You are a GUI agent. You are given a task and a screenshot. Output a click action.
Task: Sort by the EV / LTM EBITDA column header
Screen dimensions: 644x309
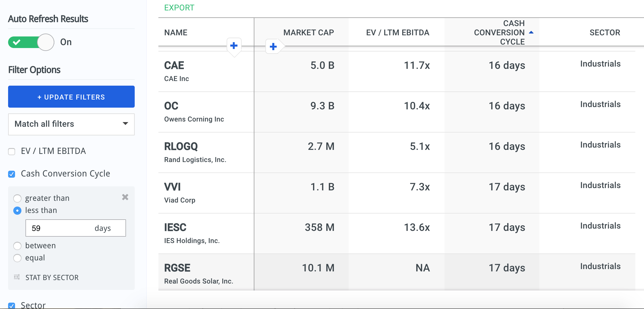(397, 32)
